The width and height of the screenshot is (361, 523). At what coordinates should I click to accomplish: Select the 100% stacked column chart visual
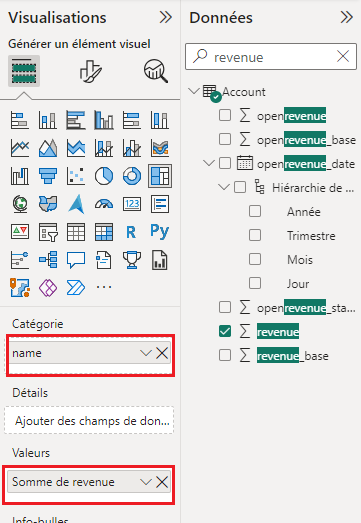160,120
